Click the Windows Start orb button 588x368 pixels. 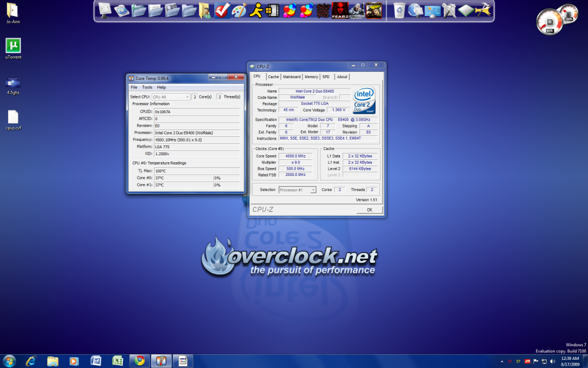click(10, 361)
